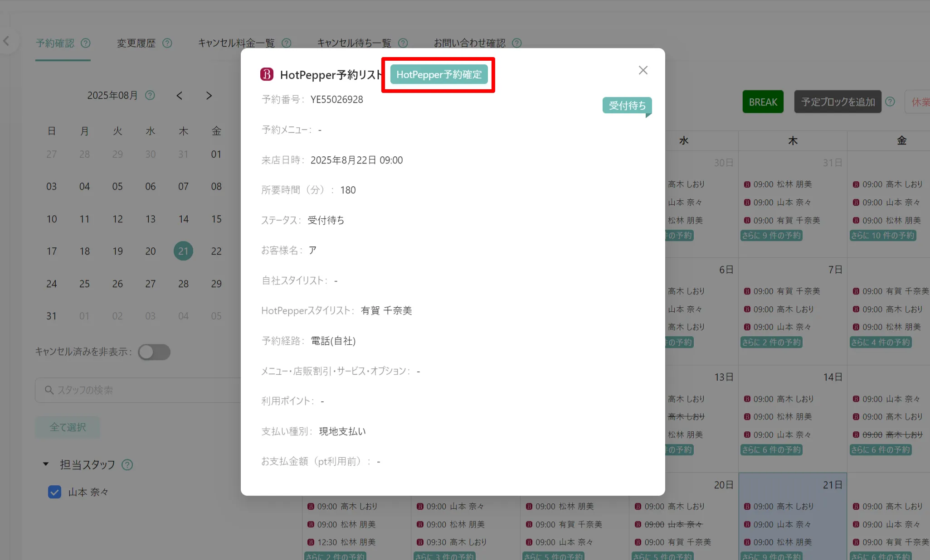Open 09:30 高木 しおり booking
930x560 pixels.
(x=452, y=542)
